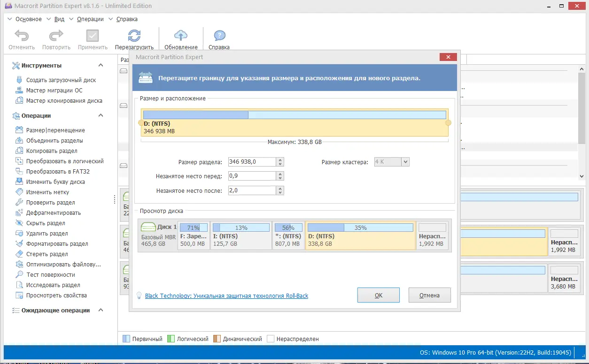Click main window scrollbar down arrow
Image resolution: width=589 pixels, height=364 pixels.
pos(582,176)
